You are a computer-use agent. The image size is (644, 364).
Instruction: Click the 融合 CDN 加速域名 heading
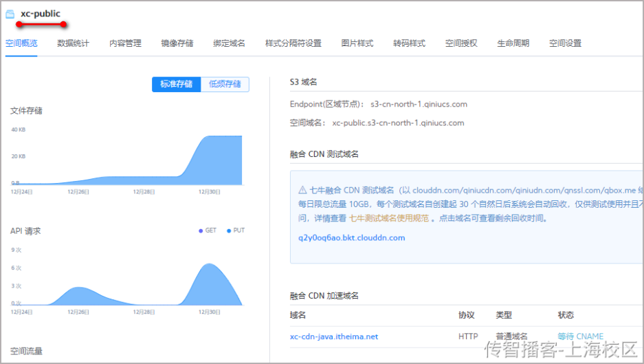[324, 296]
